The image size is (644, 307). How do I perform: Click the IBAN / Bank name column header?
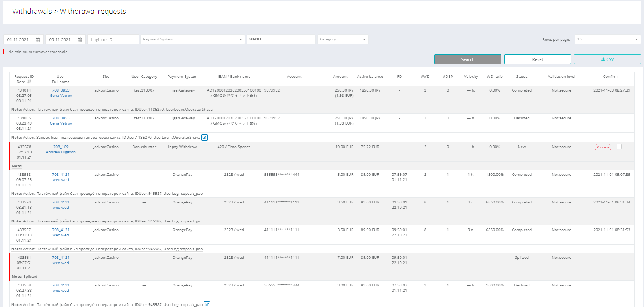point(234,77)
